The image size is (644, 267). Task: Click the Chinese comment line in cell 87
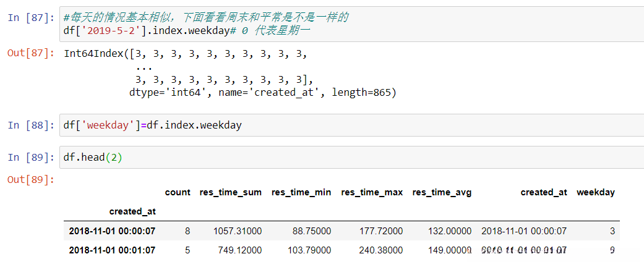point(205,17)
